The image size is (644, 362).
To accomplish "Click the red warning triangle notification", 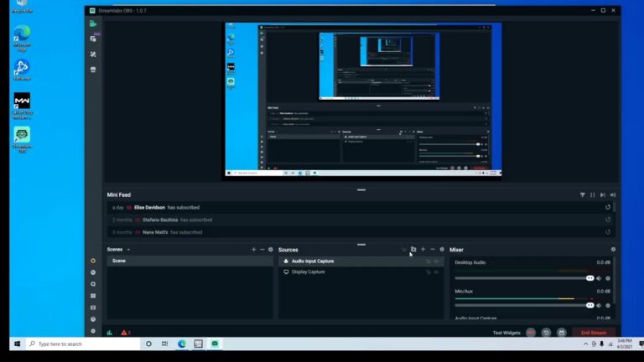I will click(126, 333).
